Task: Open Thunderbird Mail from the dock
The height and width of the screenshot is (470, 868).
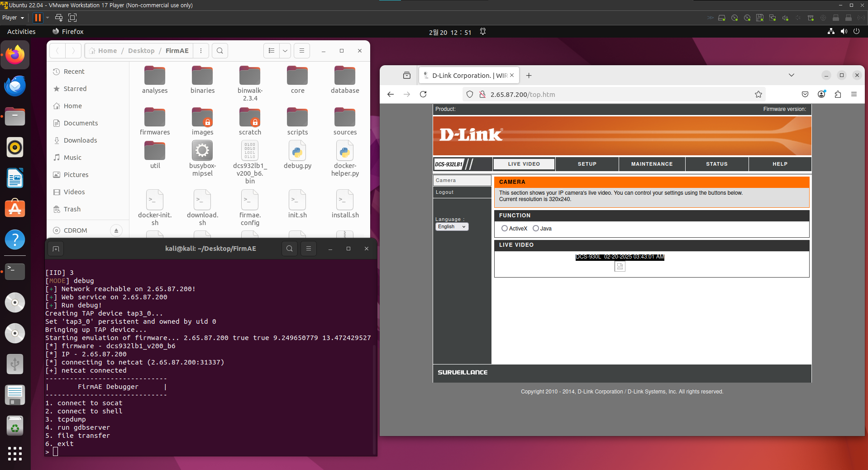Action: coord(15,86)
